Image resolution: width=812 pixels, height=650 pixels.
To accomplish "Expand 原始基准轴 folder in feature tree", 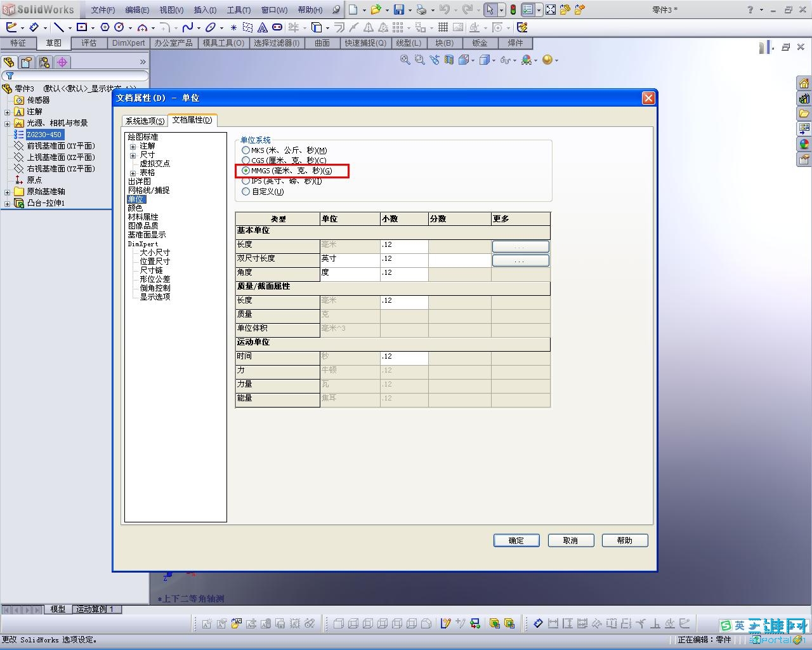I will click(x=8, y=192).
